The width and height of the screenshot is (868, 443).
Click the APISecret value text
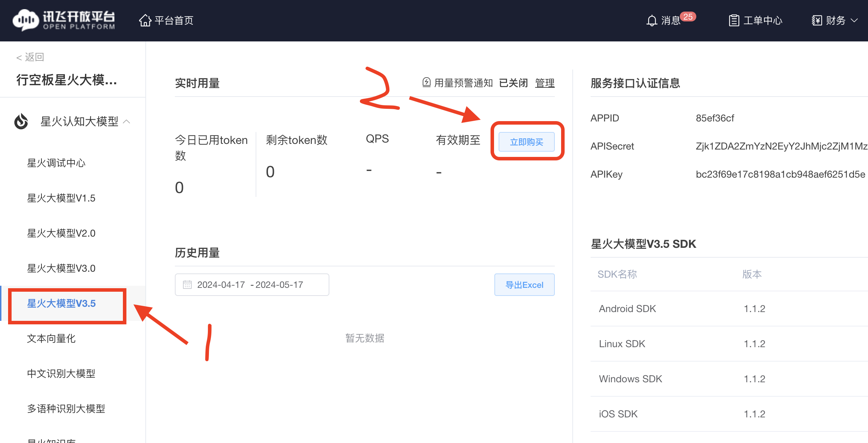782,146
